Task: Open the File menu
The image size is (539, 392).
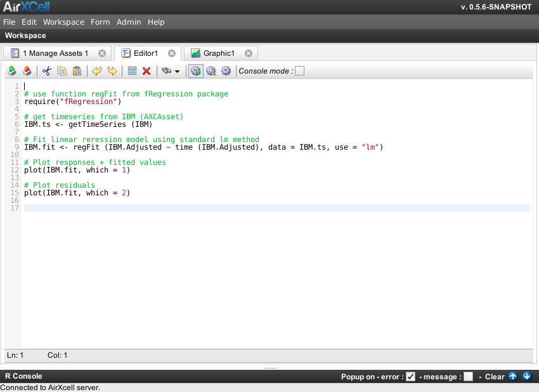Action: click(10, 22)
